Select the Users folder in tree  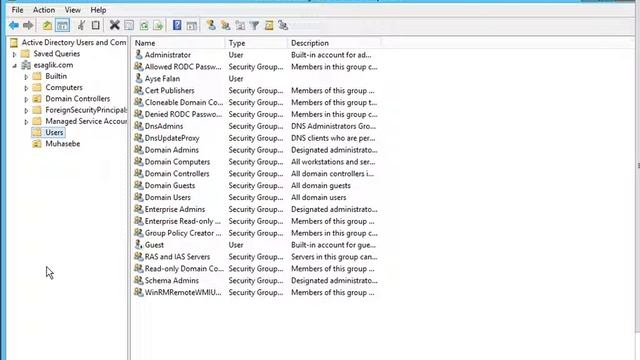pyautogui.click(x=54, y=132)
